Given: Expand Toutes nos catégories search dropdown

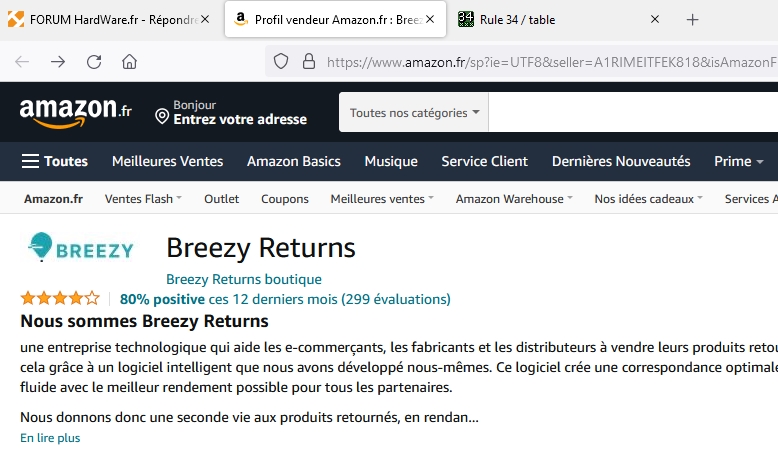Looking at the screenshot, I should (x=414, y=113).
